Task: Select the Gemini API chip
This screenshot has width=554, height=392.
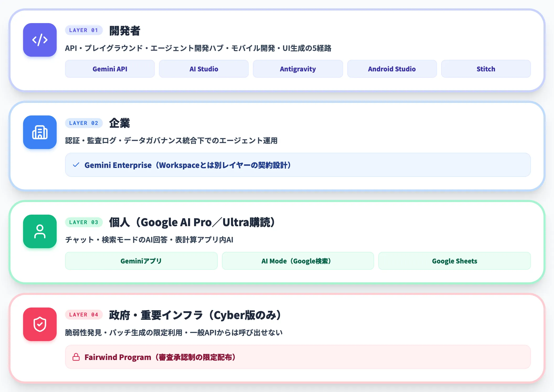Action: point(110,69)
